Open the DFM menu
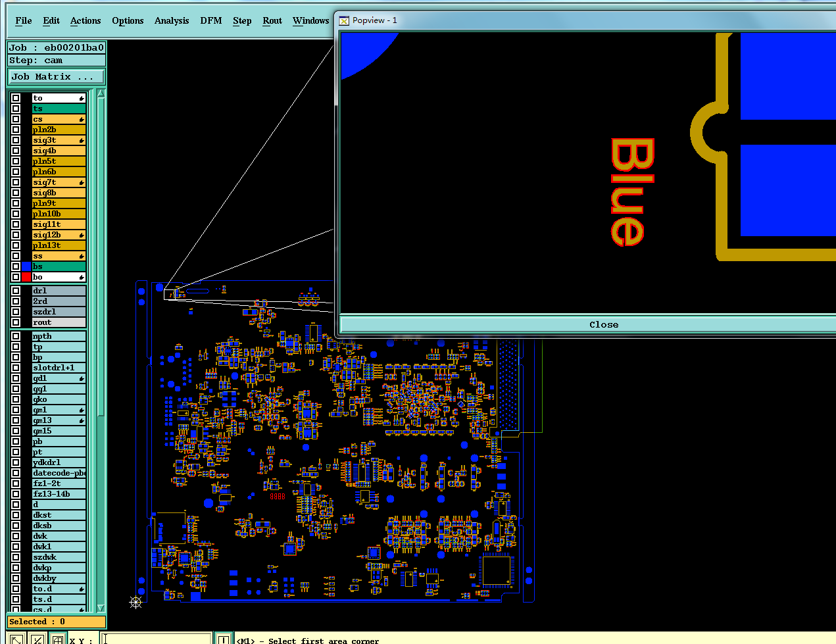This screenshot has height=644, width=836. (x=211, y=20)
